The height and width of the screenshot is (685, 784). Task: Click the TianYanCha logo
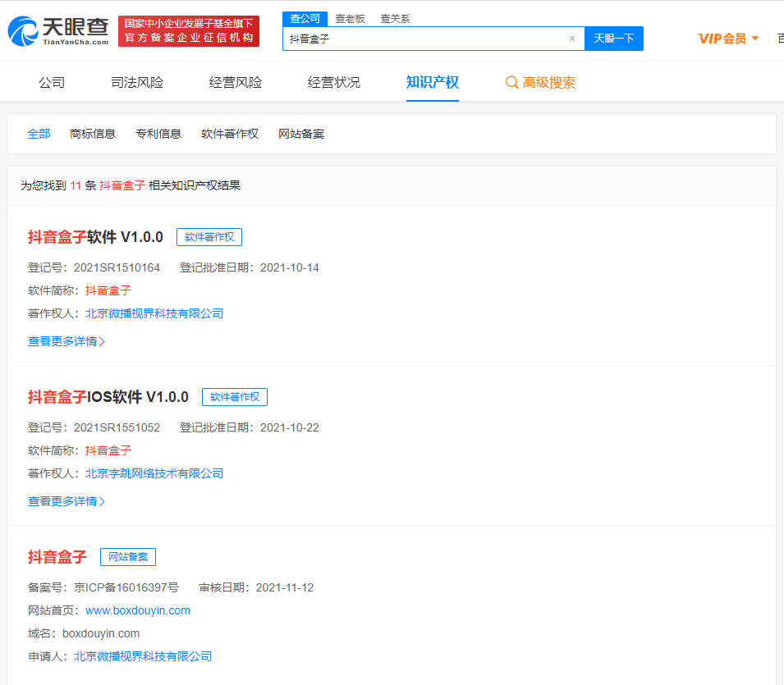click(x=57, y=31)
